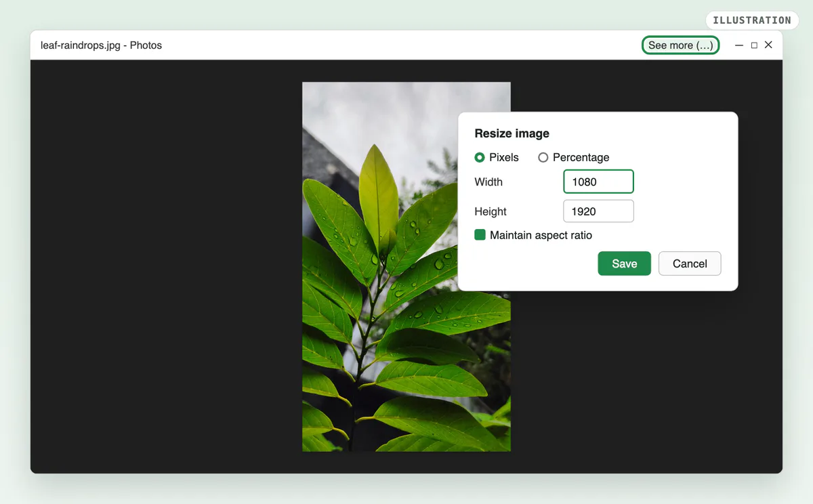This screenshot has width=813, height=504.
Task: Close the Photos window
Action: click(768, 45)
